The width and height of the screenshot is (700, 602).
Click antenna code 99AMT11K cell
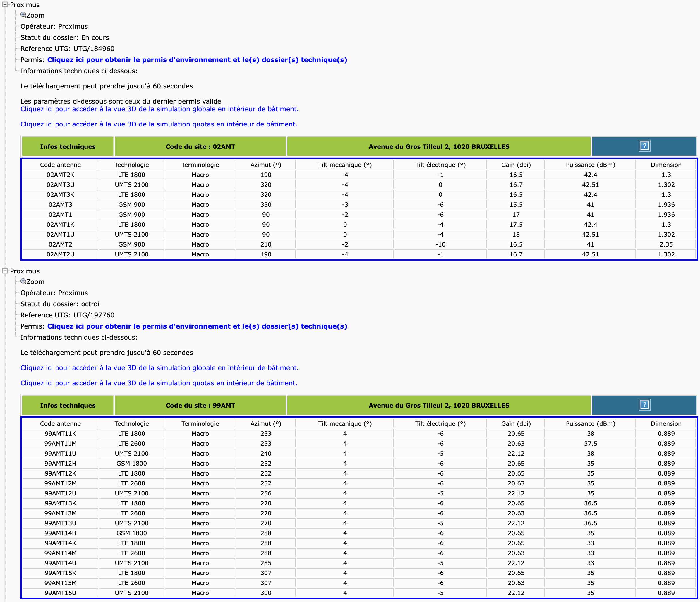(61, 434)
